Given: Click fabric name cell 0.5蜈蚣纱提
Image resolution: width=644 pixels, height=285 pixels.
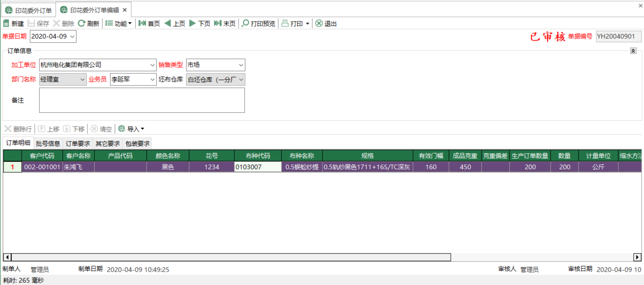Looking at the screenshot, I should point(302,167).
